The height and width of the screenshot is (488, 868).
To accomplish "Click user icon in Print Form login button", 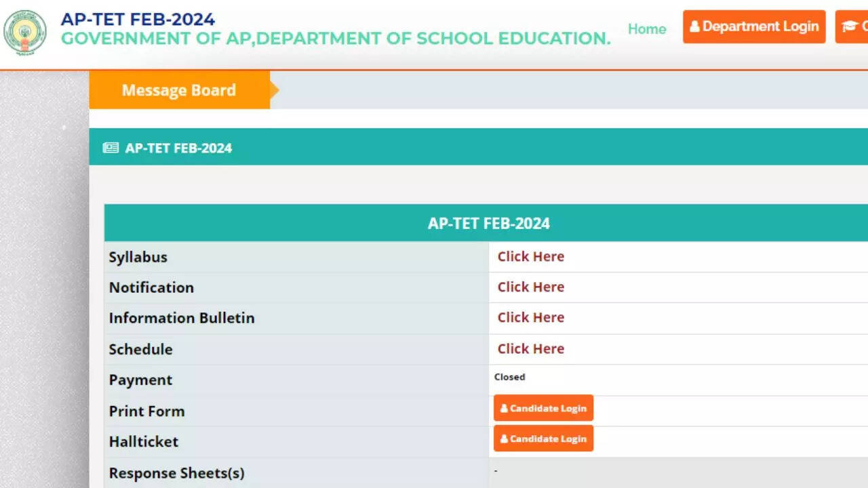I will [504, 409].
